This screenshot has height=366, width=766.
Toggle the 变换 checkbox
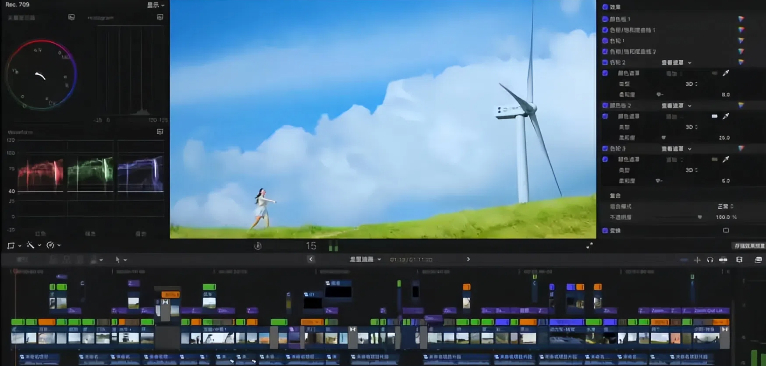click(605, 230)
